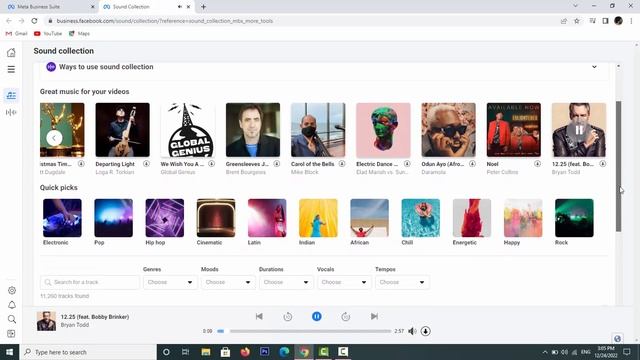640x360 pixels.
Task: Open the Vocals dropdown
Action: (344, 282)
